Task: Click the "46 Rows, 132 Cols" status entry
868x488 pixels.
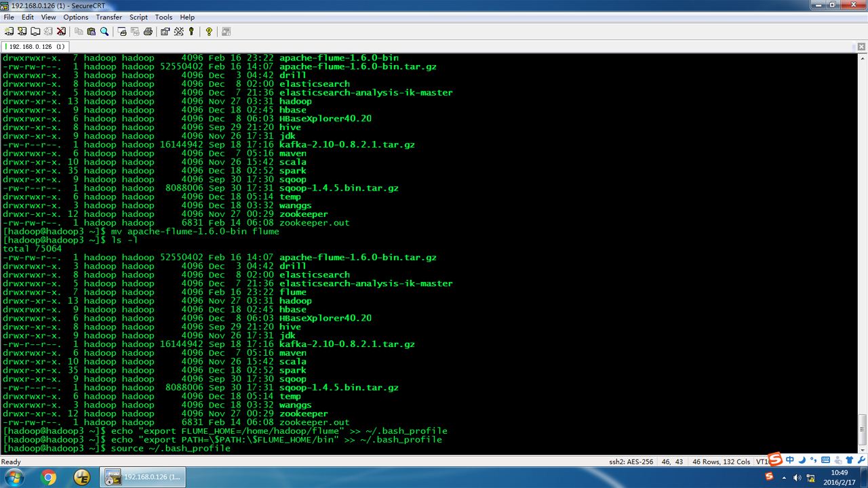Action: [721, 462]
